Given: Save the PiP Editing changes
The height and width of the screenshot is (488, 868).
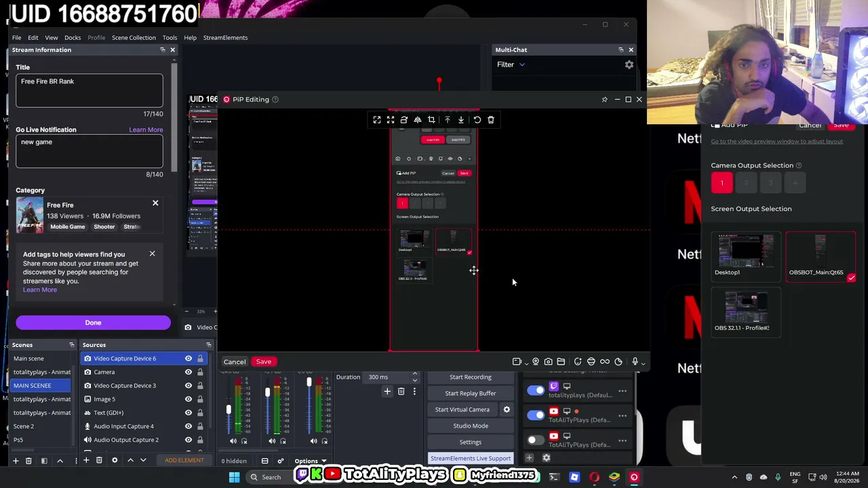Looking at the screenshot, I should click(x=264, y=362).
